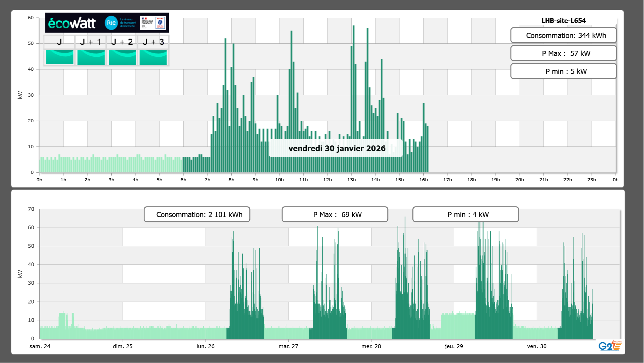This screenshot has height=363, width=644.
Task: Click the G2E France logo
Action: tap(610, 346)
